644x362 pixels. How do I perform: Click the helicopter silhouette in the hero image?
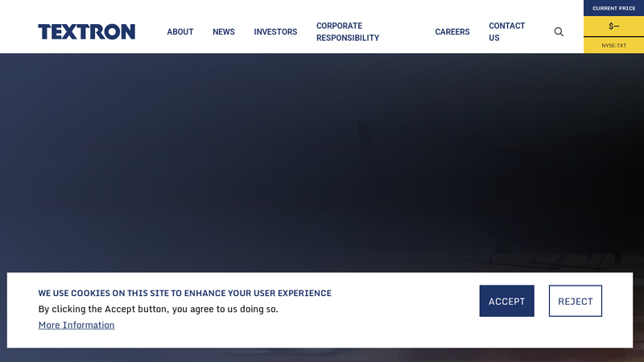coord(515,209)
